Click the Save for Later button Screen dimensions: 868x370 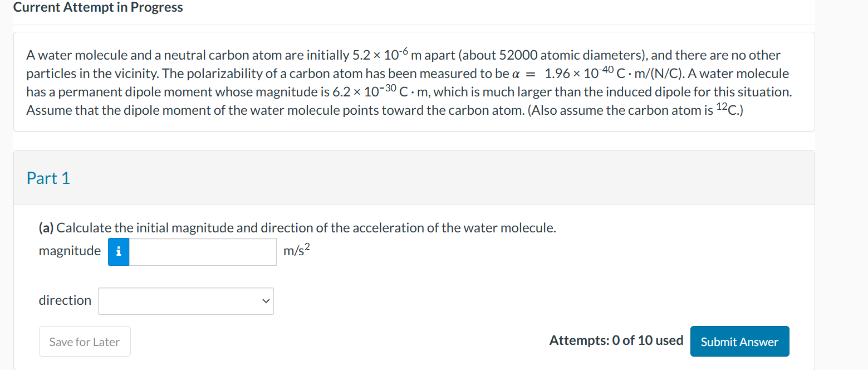(85, 341)
